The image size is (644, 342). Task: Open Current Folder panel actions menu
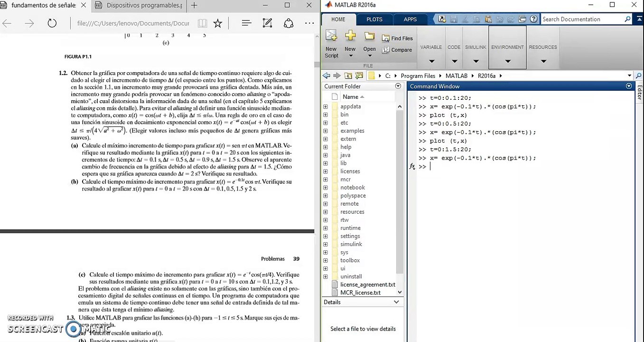(x=398, y=86)
